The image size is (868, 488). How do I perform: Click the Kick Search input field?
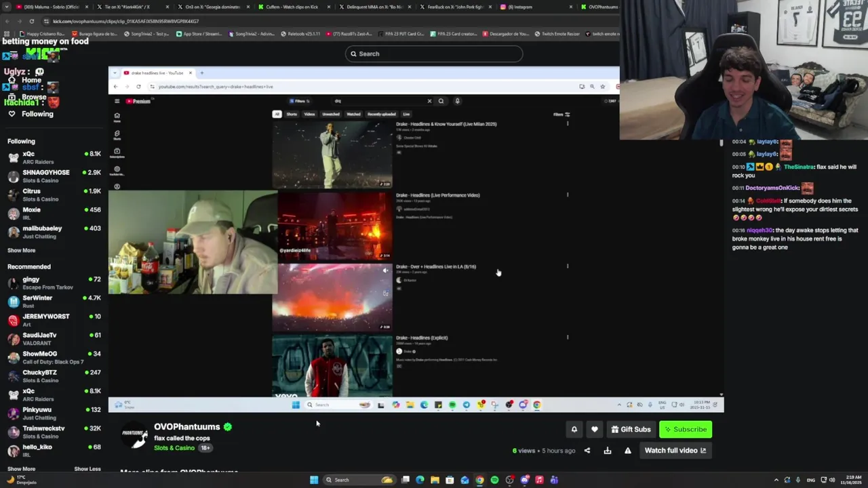[x=434, y=54]
